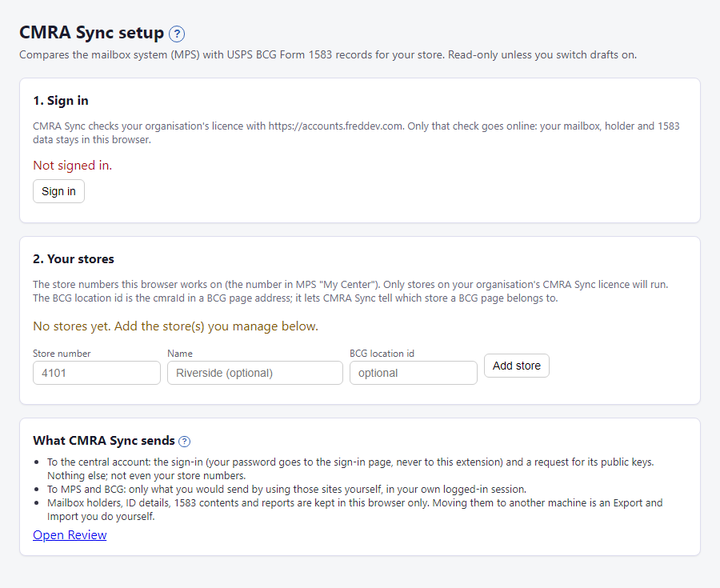Click the 'CMRA Sync setup' page title
The height and width of the screenshot is (588, 720).
coord(91,33)
